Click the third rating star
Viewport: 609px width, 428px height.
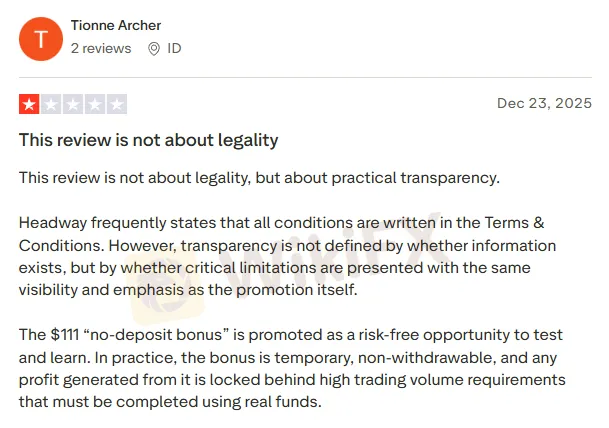73,103
